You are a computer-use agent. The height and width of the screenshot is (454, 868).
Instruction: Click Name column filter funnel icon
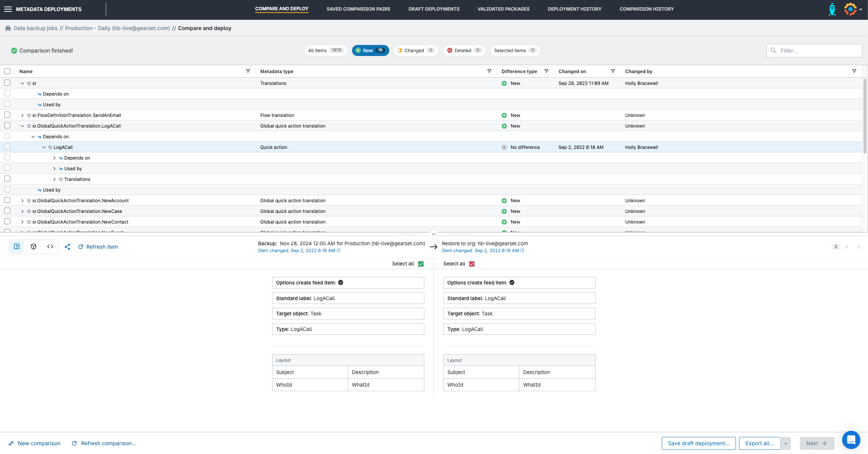tap(248, 71)
